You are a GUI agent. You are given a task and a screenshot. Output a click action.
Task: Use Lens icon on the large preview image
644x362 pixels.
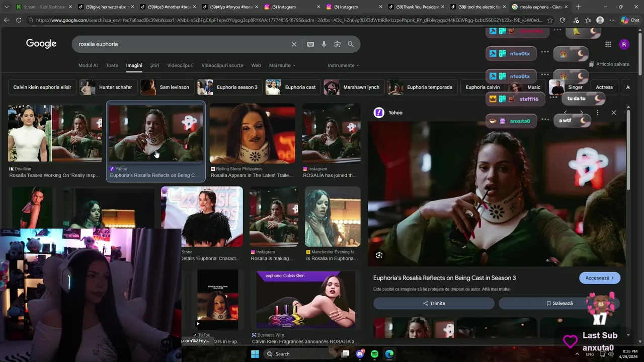(x=379, y=255)
